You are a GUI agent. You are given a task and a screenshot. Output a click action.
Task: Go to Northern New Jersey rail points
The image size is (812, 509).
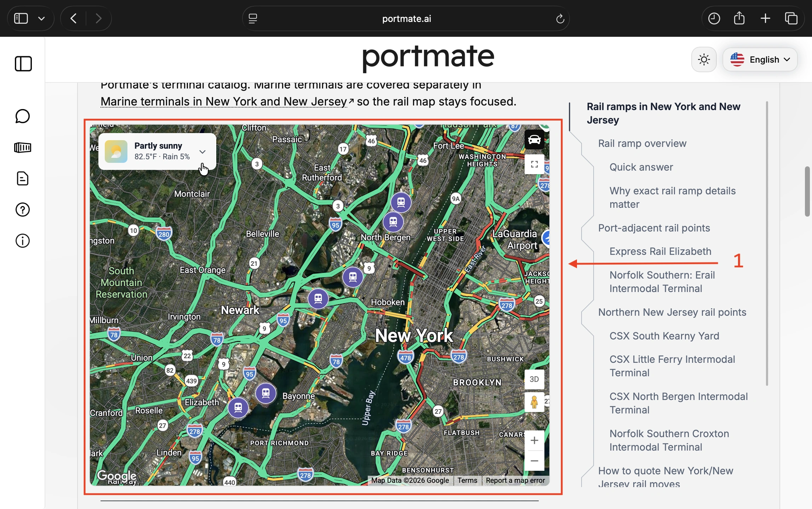coord(672,312)
